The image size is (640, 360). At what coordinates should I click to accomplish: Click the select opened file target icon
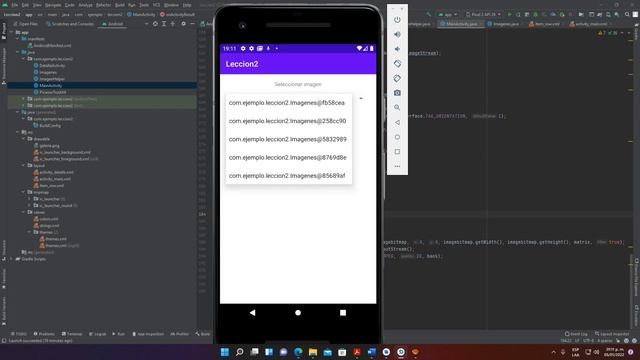155,24
